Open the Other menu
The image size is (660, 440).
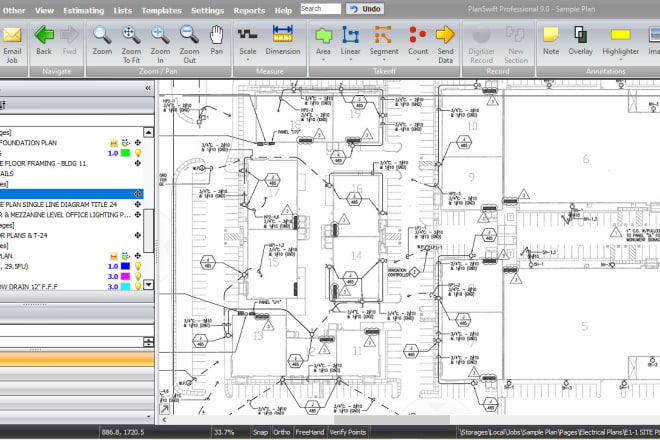[14, 11]
